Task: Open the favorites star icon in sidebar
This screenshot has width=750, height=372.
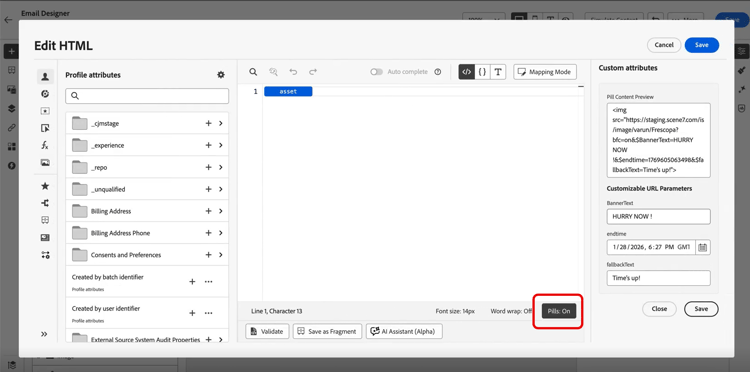Action: [45, 186]
